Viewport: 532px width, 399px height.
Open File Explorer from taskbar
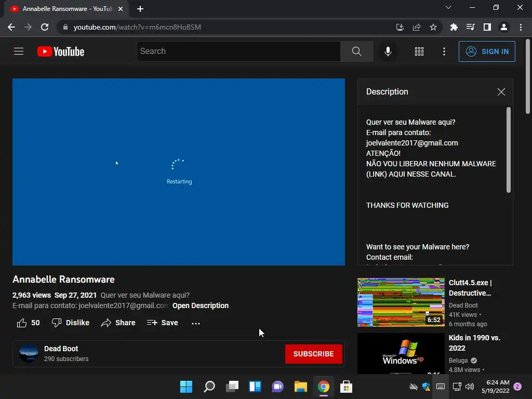pyautogui.click(x=301, y=387)
